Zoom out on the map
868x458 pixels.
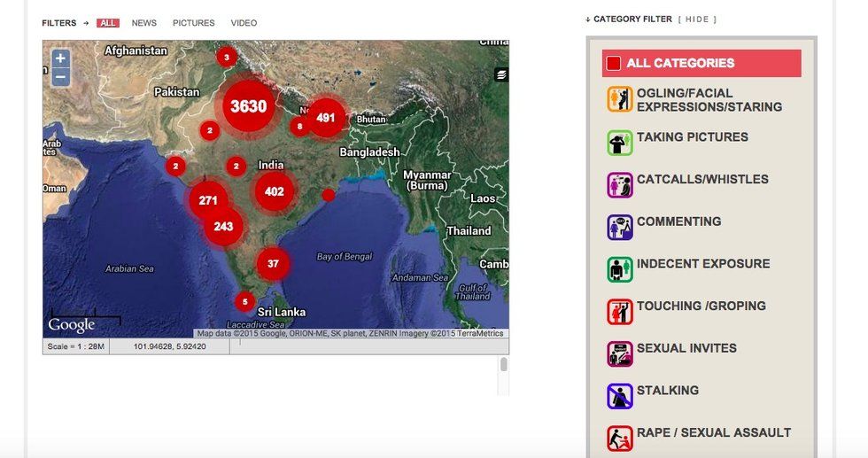(59, 77)
